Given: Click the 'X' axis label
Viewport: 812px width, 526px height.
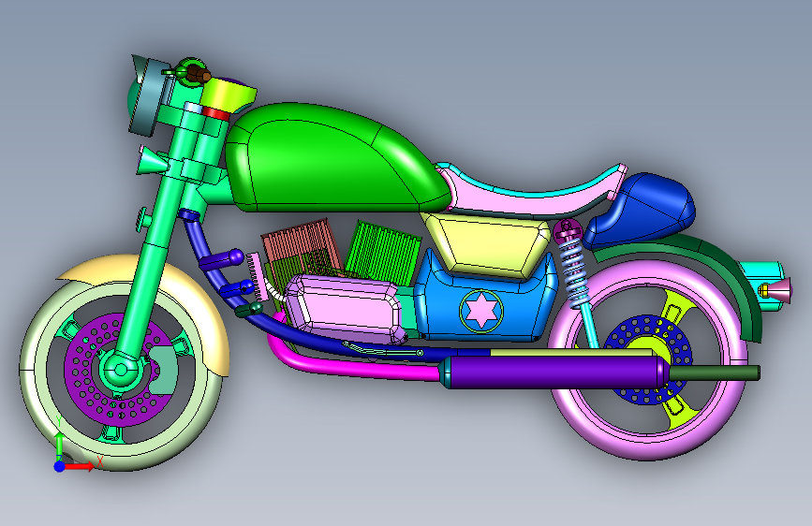Looking at the screenshot, I should [x=100, y=460].
